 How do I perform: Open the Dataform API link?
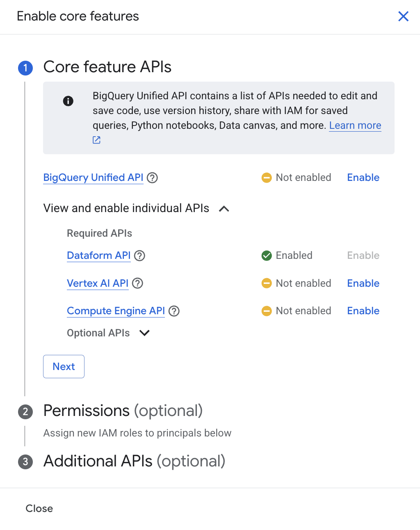click(x=98, y=256)
